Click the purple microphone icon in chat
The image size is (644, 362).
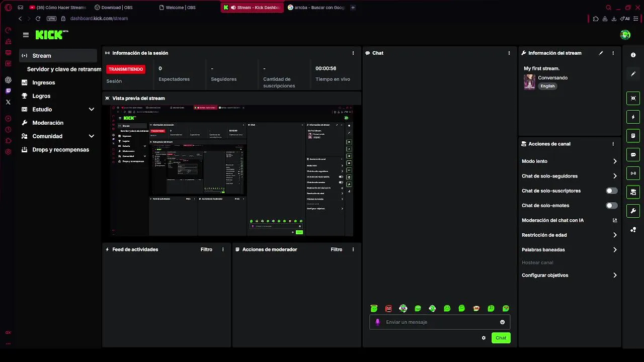(x=378, y=322)
